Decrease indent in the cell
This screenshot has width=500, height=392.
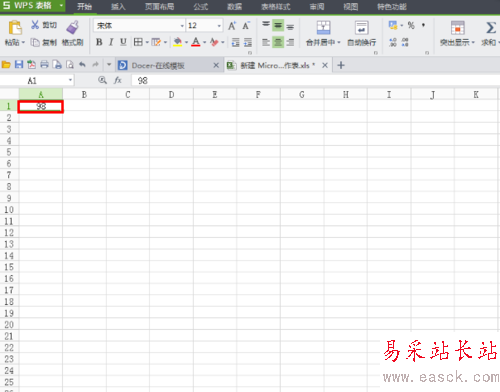(x=236, y=42)
